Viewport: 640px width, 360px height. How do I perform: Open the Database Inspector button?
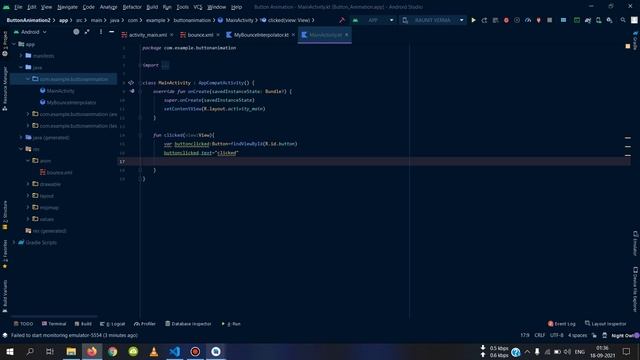pyautogui.click(x=188, y=324)
